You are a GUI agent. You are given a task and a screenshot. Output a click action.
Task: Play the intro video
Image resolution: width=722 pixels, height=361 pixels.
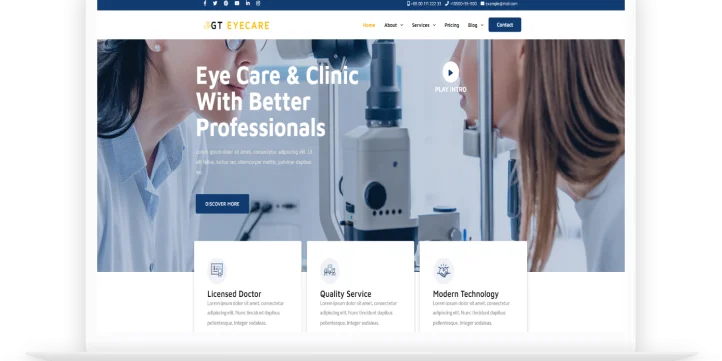(451, 72)
